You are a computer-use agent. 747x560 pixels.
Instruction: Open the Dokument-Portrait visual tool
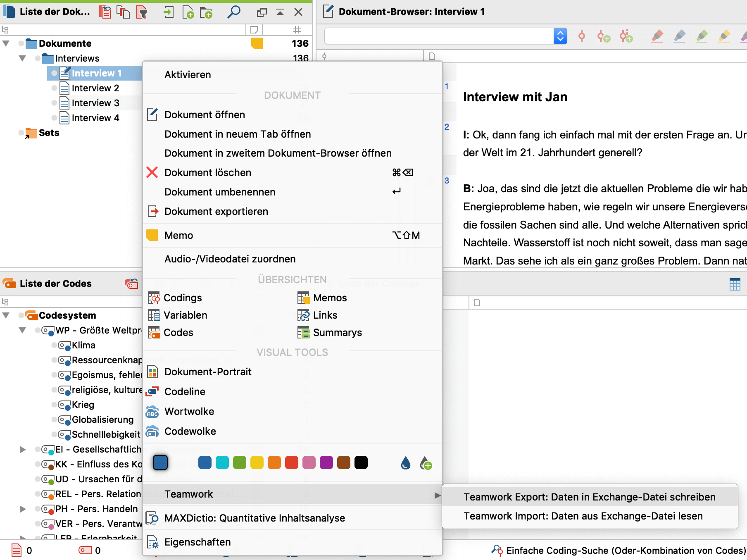[x=208, y=372]
